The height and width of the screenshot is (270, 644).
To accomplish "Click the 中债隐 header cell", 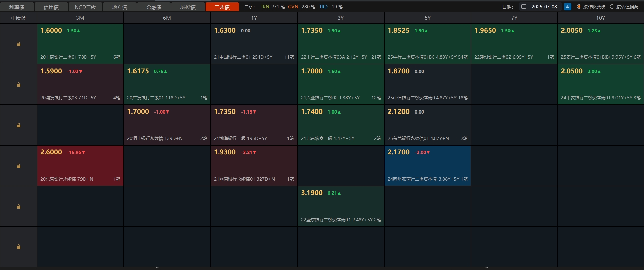I will 18,18.
